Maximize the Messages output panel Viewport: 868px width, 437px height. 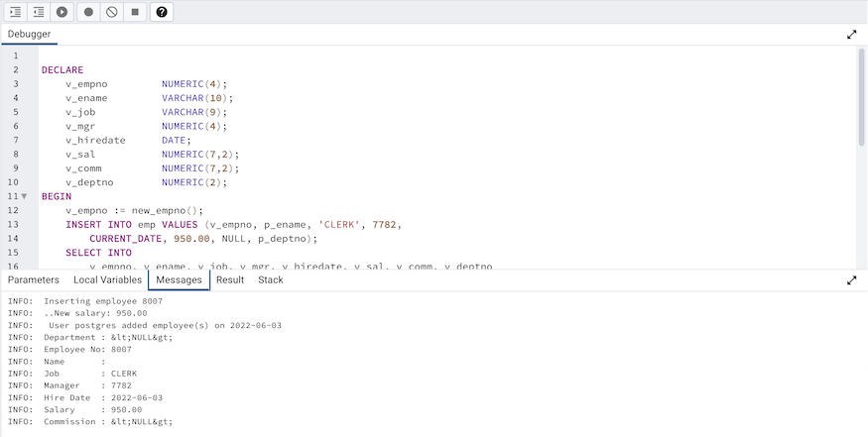(x=851, y=280)
